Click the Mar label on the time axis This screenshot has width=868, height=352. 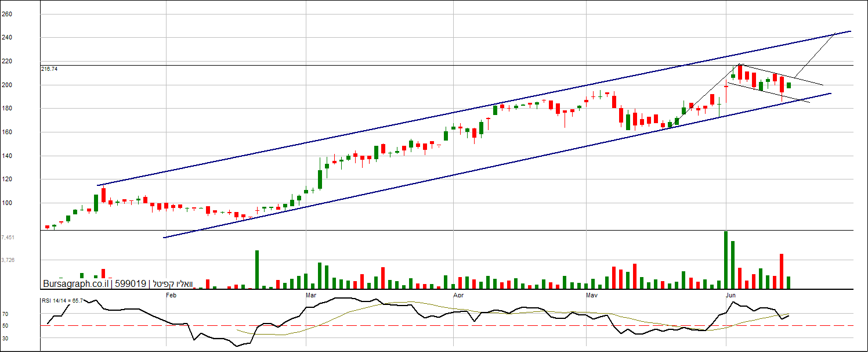[x=312, y=295]
